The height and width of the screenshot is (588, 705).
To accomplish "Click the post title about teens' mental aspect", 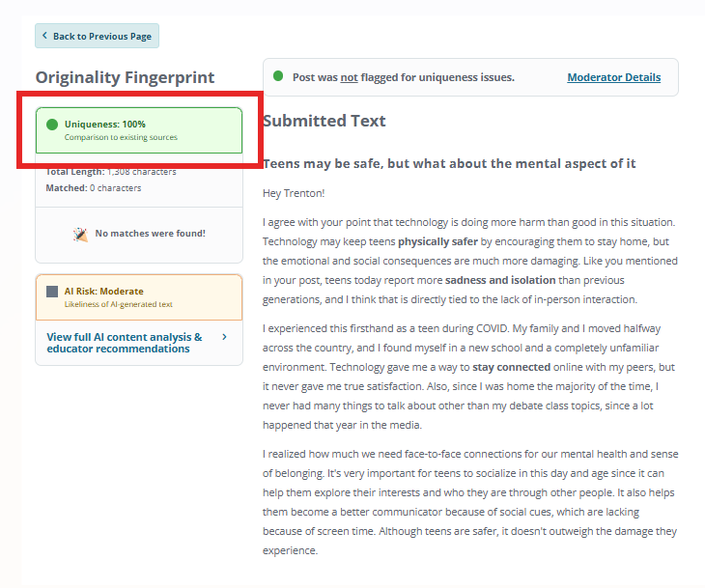I will point(449,163).
